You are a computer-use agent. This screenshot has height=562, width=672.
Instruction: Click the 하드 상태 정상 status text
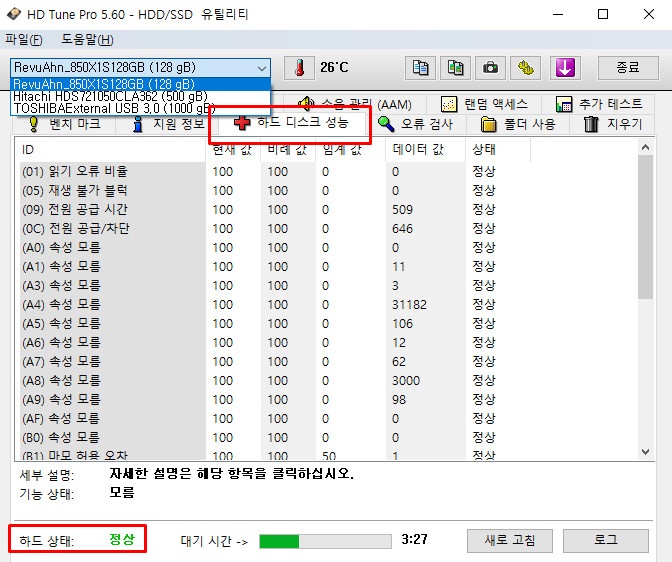[122, 539]
